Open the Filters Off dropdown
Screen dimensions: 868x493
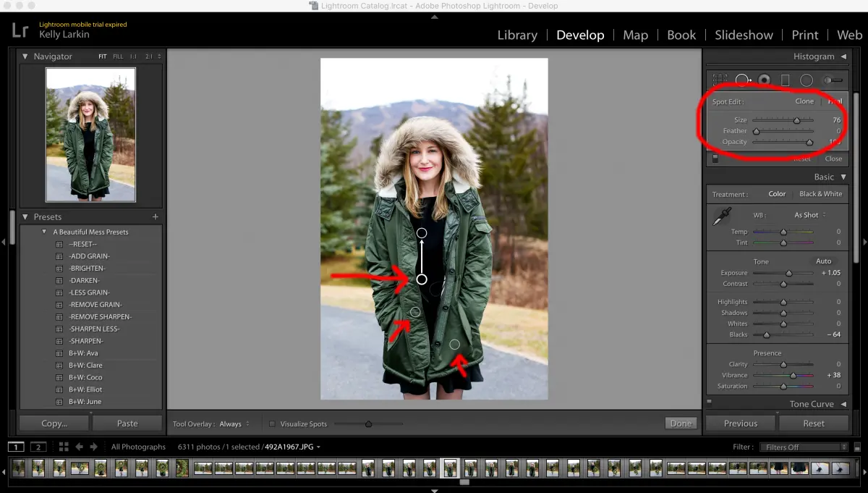click(x=804, y=447)
